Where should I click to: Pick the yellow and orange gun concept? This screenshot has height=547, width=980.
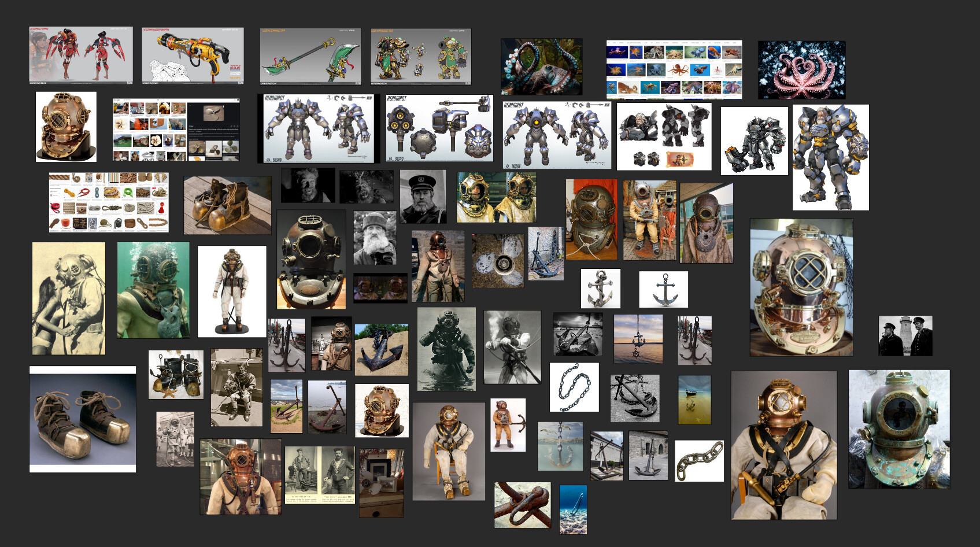point(193,56)
